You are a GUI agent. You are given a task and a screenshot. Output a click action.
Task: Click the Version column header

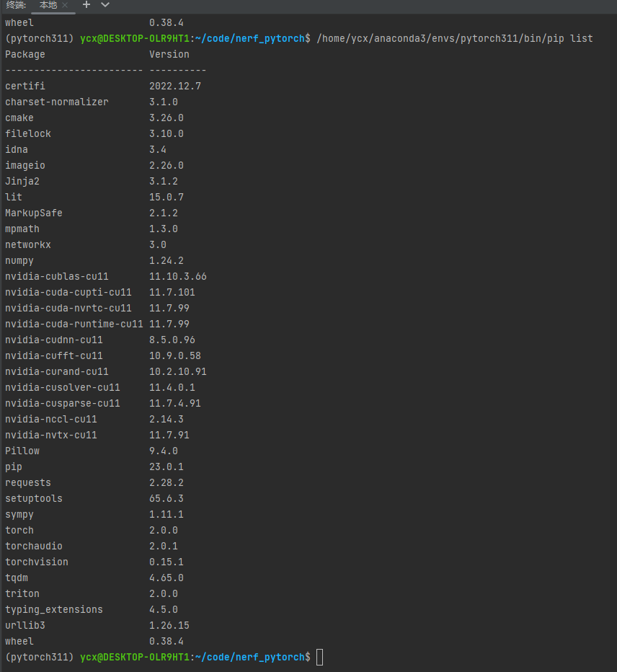point(169,54)
